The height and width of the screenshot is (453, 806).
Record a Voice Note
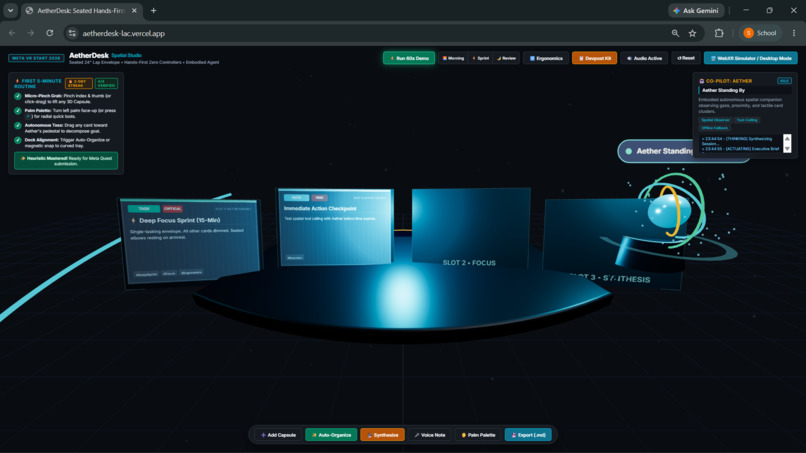tap(430, 435)
